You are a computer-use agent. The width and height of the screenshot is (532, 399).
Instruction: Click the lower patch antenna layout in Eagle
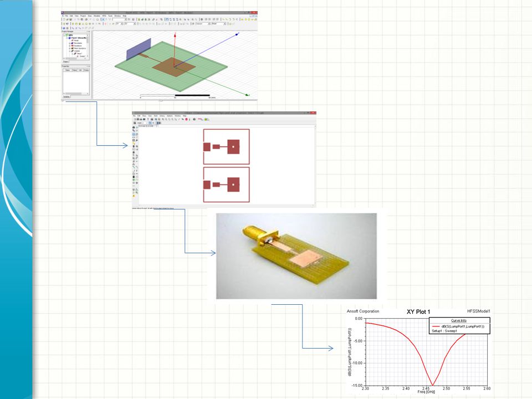(226, 185)
